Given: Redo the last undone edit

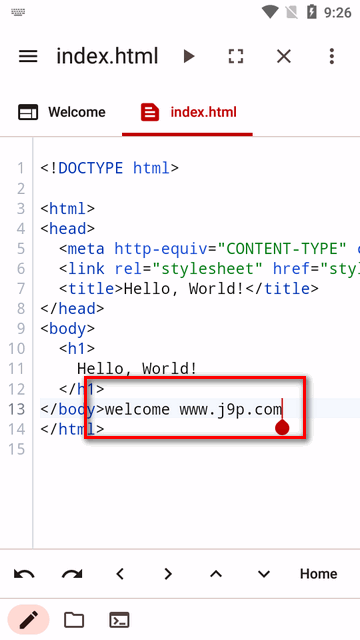Looking at the screenshot, I should 72,574.
